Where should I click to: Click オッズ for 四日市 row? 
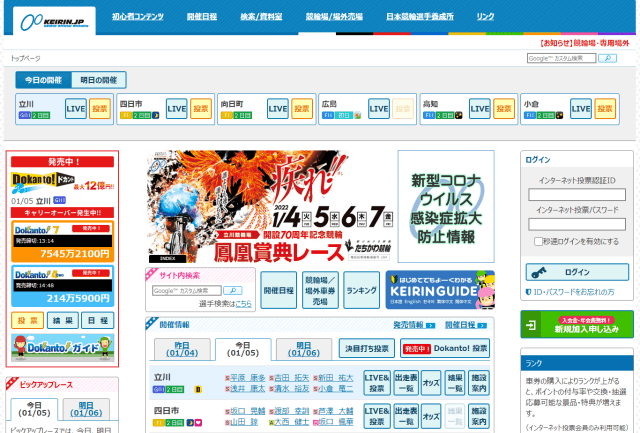click(x=431, y=416)
